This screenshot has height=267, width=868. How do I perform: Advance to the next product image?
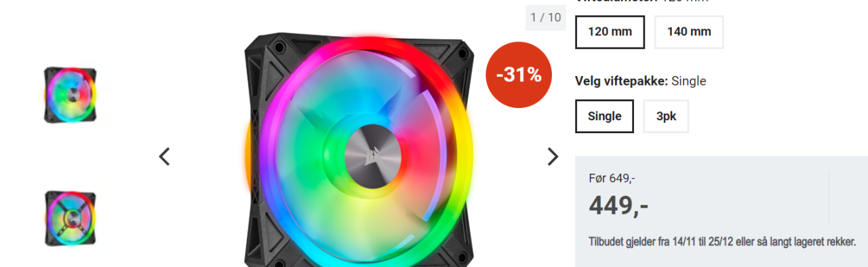pos(553,157)
